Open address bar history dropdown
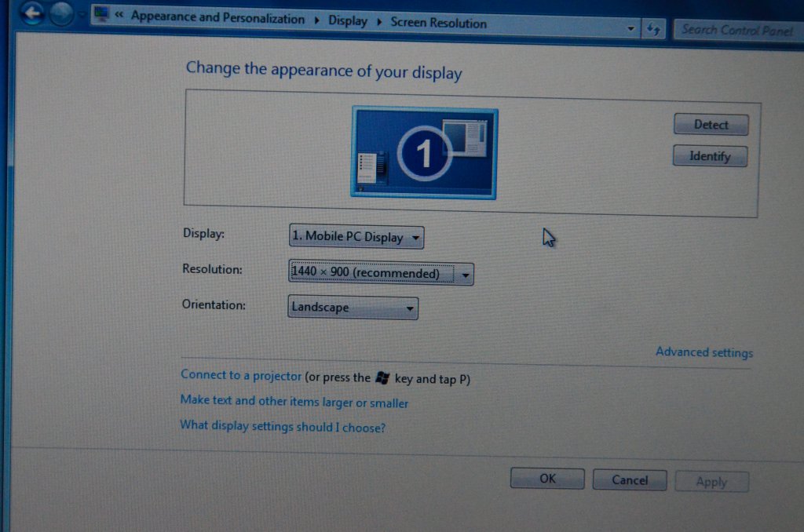The image size is (804, 532). [x=630, y=29]
